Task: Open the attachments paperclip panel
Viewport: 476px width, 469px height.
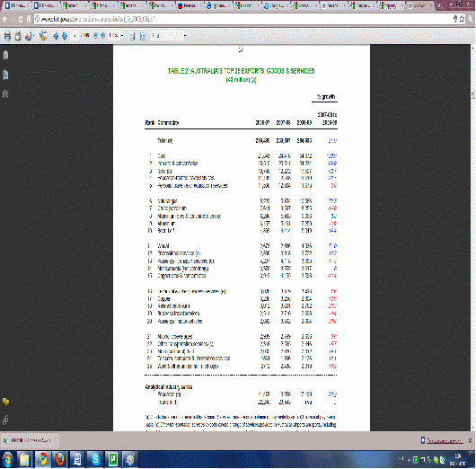Action: [x=5, y=420]
